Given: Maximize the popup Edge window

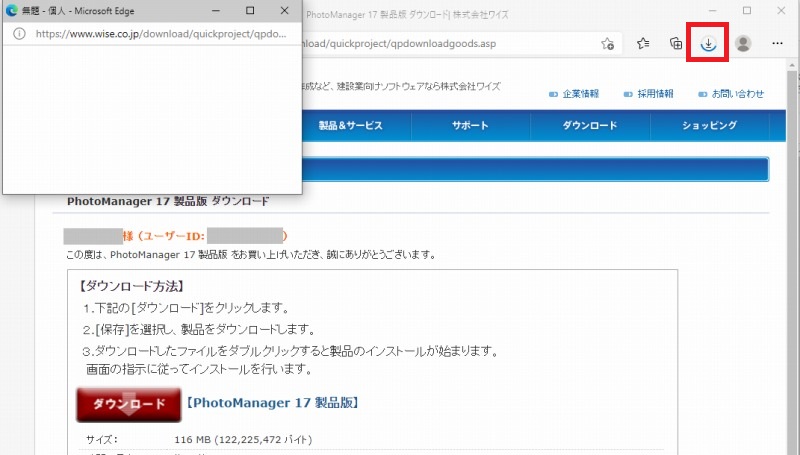Looking at the screenshot, I should (250, 10).
